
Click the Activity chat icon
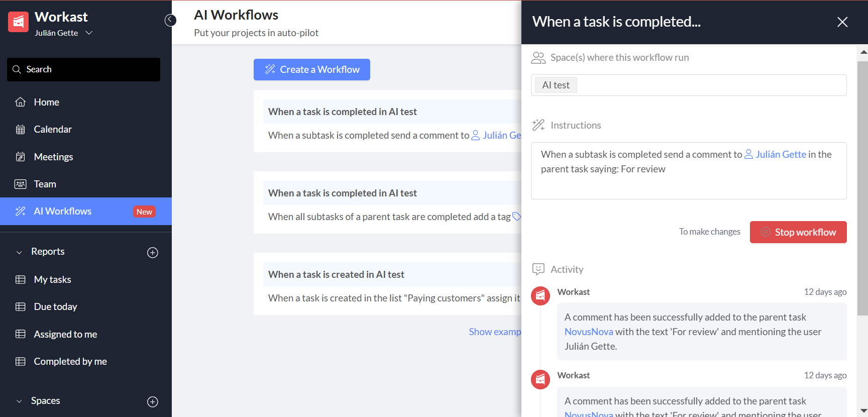538,269
